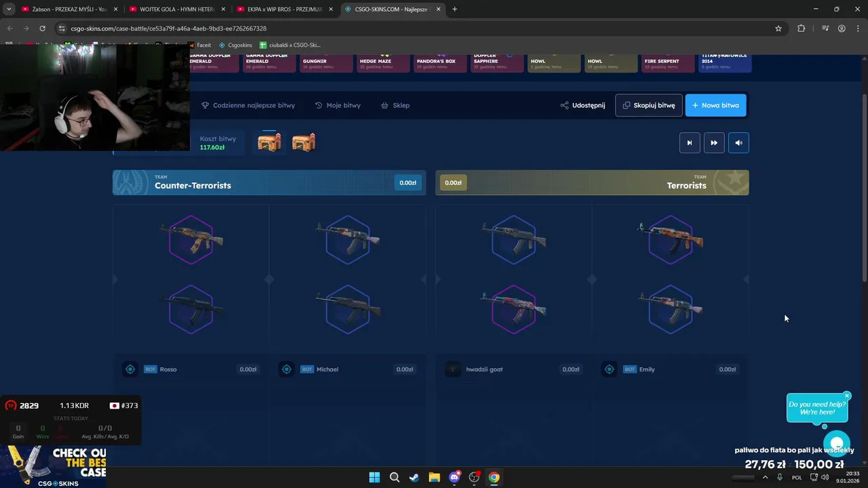Open Steam from the taskbar
Screen dimensions: 868x488
414,477
